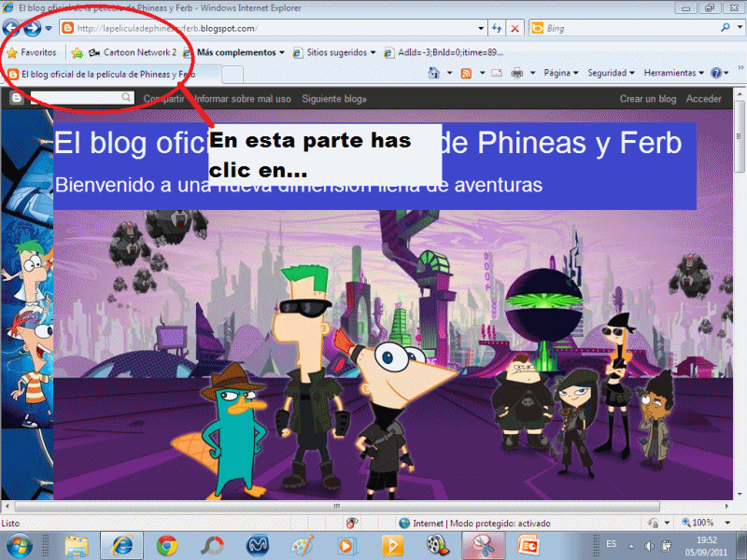This screenshot has height=560, width=747.
Task: Click the Add to favorites bar star icon
Action: tap(77, 53)
